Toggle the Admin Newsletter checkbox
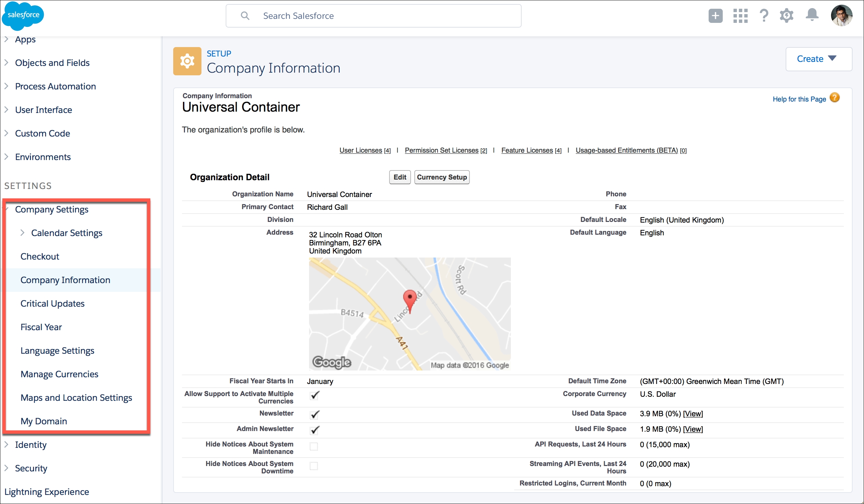Screen dimensions: 864x504 click(314, 430)
